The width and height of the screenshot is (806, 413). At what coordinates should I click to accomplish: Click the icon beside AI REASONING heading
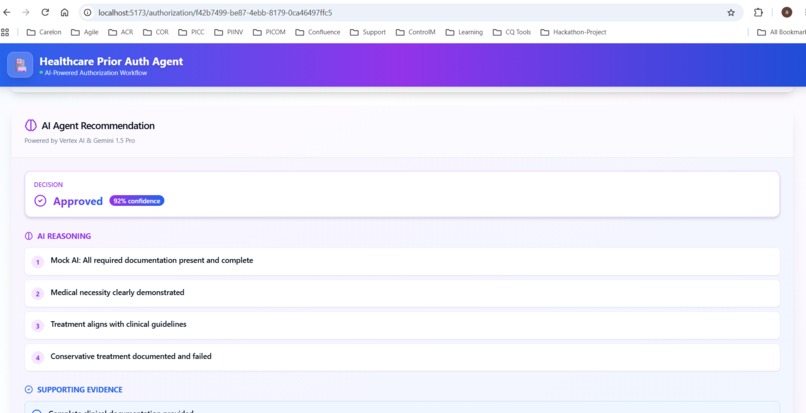coord(29,236)
